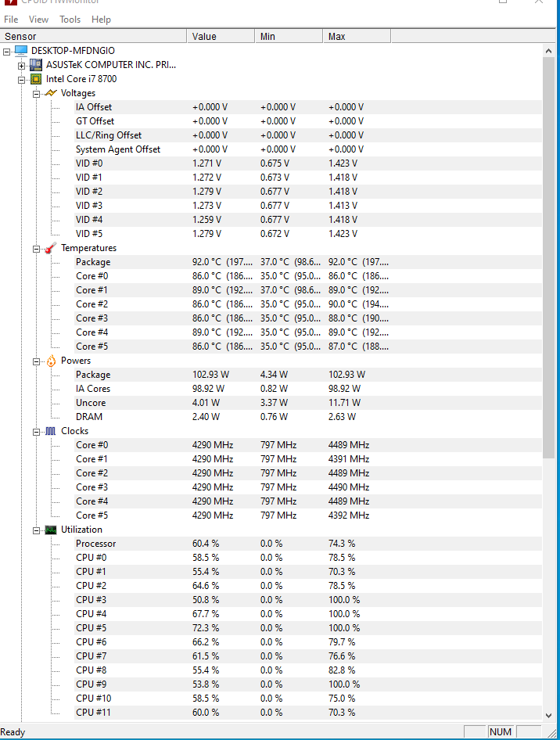
Task: Open the File menu
Action: tap(11, 20)
